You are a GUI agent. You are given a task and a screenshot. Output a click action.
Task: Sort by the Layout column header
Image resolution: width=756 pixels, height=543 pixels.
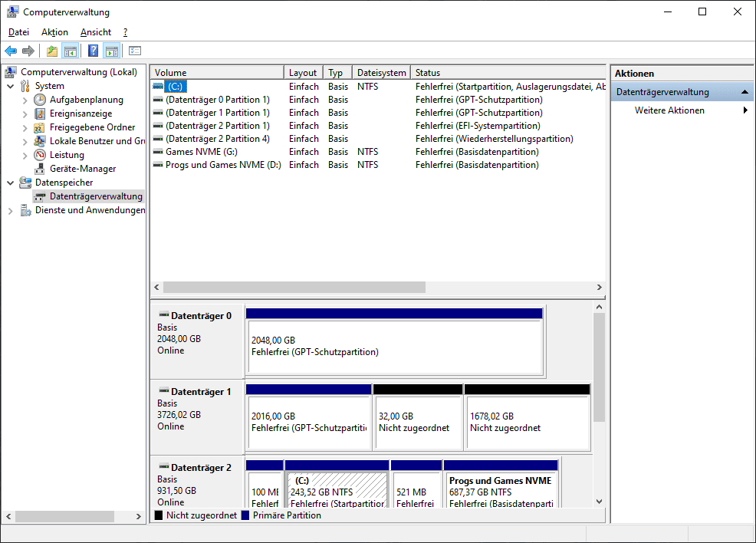pos(304,72)
